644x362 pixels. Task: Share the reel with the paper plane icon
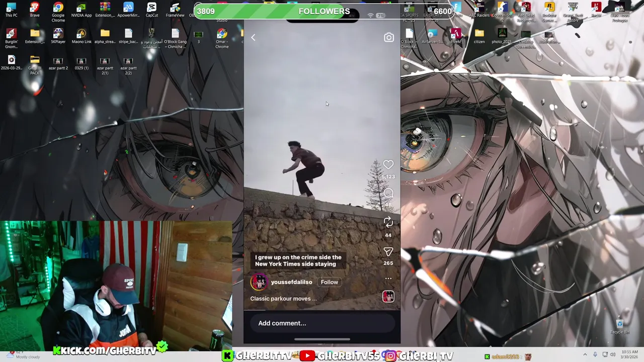point(388,251)
